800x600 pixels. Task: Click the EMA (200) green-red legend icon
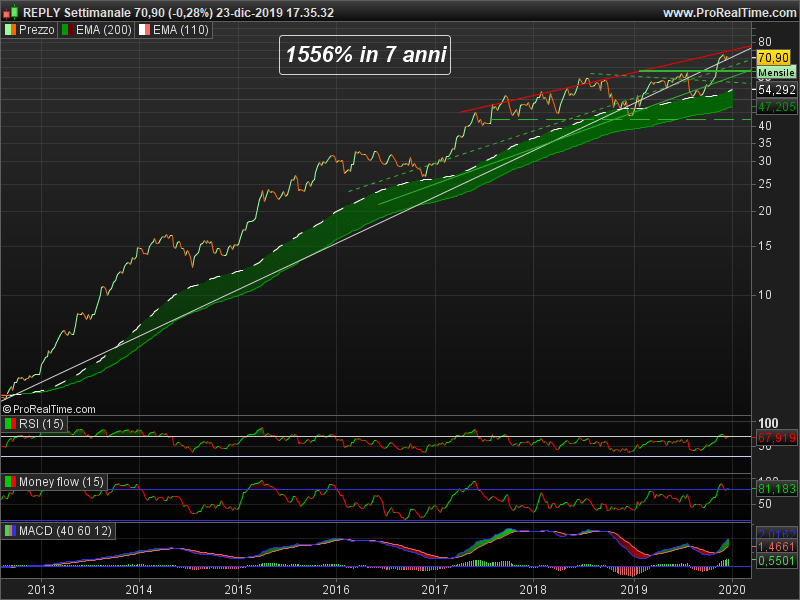tap(67, 31)
